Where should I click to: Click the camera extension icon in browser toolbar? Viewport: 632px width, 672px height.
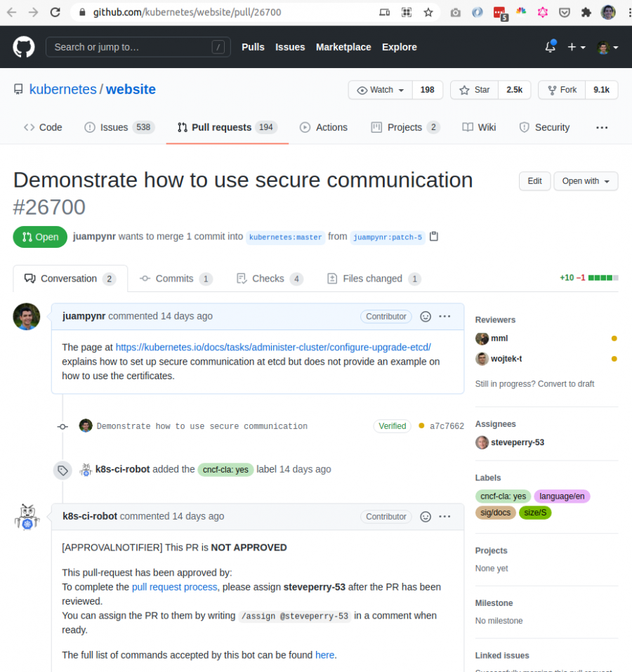456,13
